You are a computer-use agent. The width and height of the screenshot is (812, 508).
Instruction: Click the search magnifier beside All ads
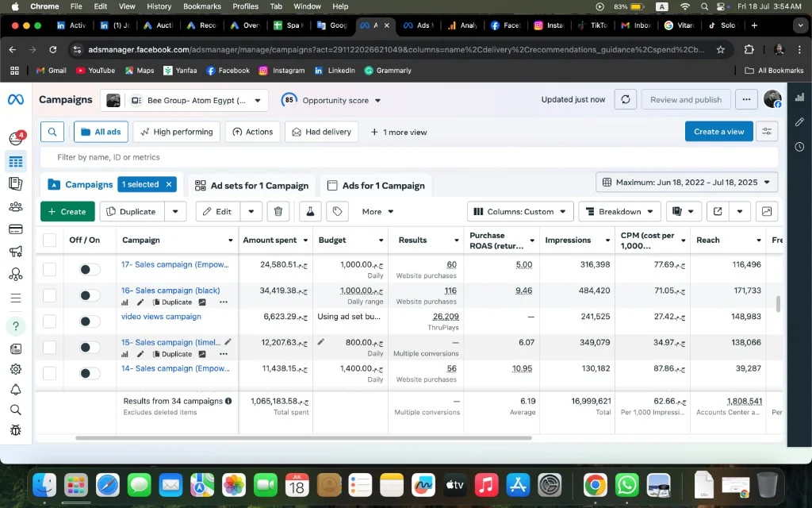(x=52, y=132)
